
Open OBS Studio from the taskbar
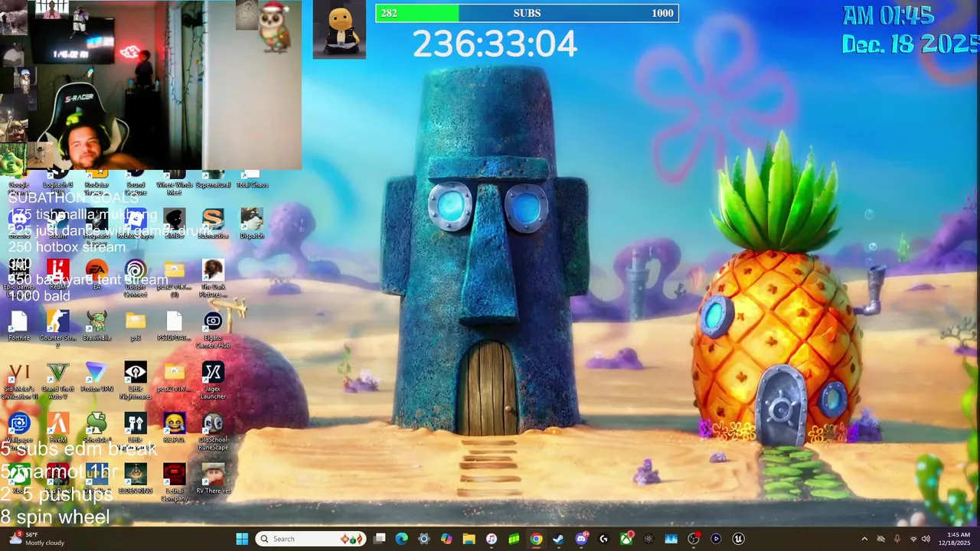694,539
